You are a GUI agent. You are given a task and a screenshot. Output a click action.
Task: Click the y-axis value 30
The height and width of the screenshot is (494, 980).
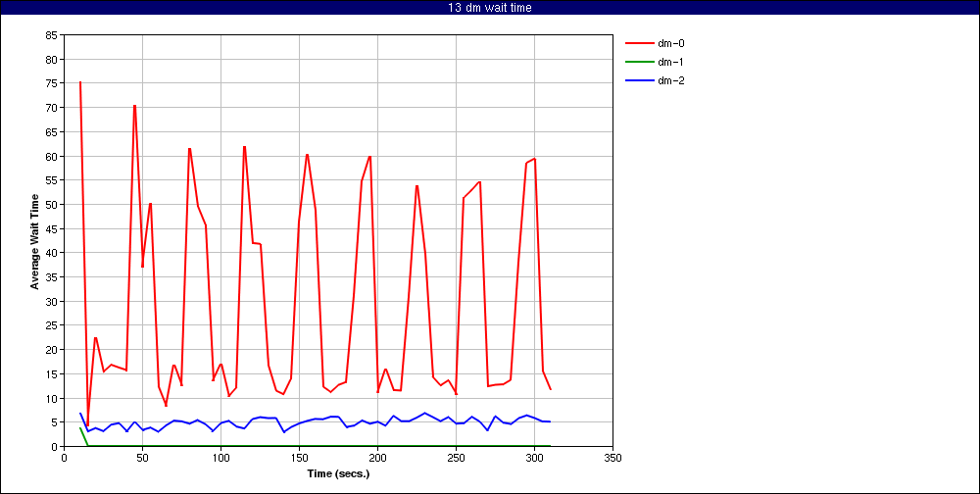click(x=51, y=302)
